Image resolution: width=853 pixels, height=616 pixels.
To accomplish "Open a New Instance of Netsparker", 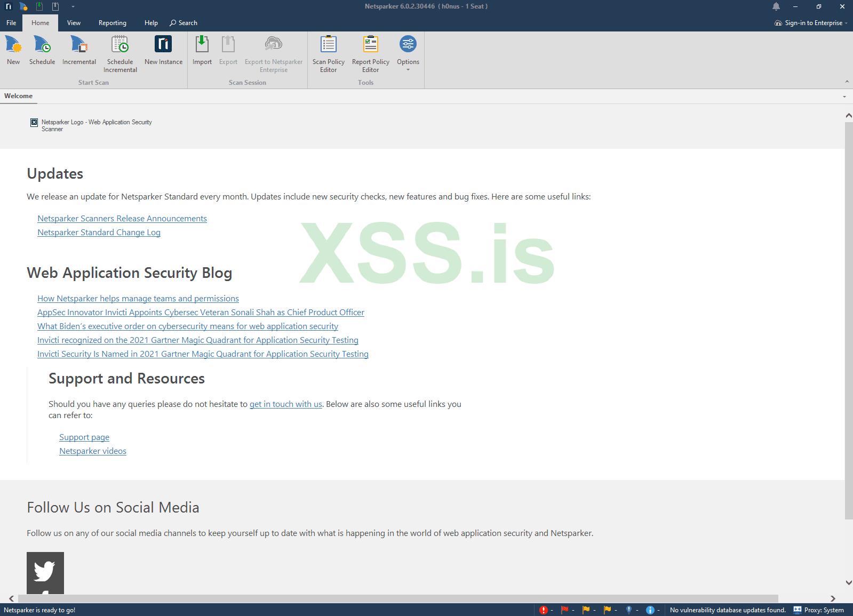I will tap(163, 50).
